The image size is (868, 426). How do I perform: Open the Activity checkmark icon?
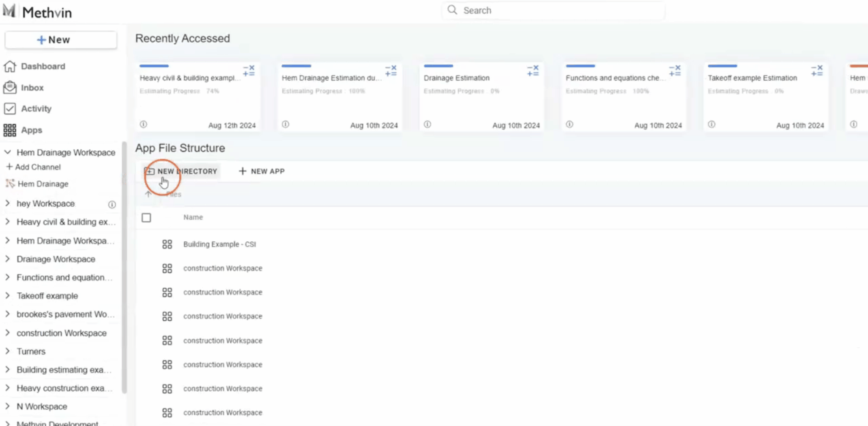tap(10, 108)
